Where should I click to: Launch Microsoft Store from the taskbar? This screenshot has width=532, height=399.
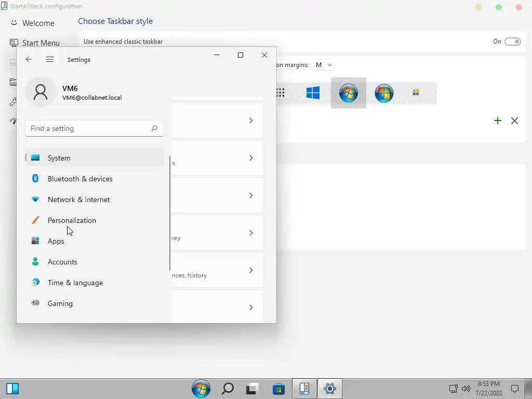[278, 389]
